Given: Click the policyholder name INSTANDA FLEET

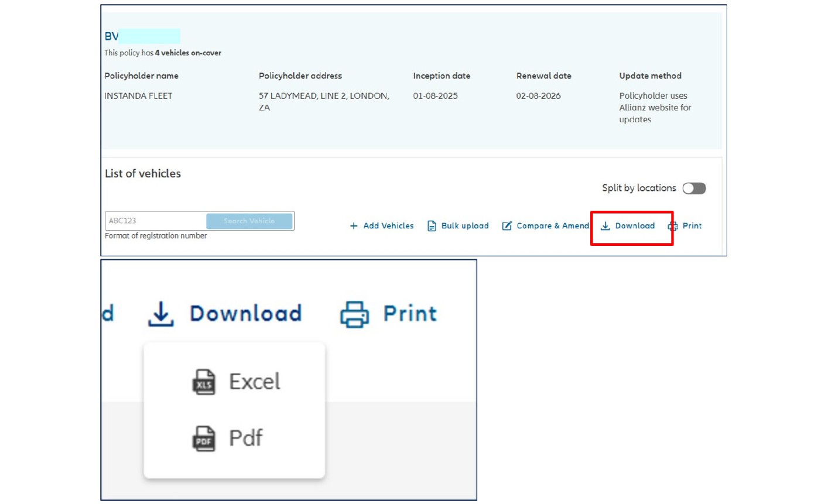Looking at the screenshot, I should [138, 96].
